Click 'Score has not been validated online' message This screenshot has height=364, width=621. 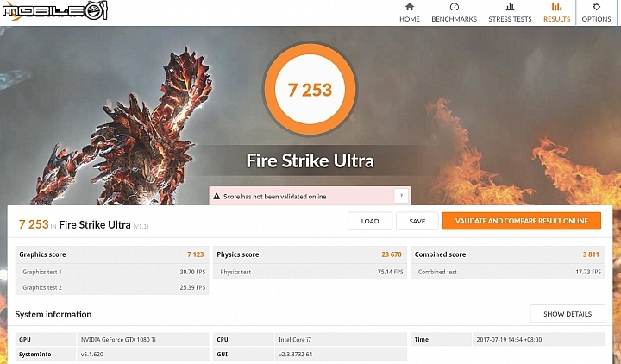click(275, 197)
